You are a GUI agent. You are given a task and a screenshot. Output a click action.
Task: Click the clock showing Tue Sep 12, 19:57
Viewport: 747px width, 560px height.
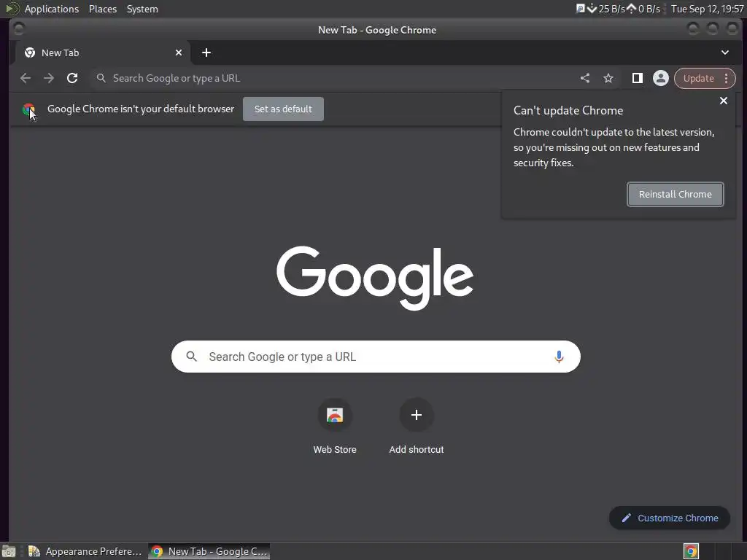coord(708,9)
